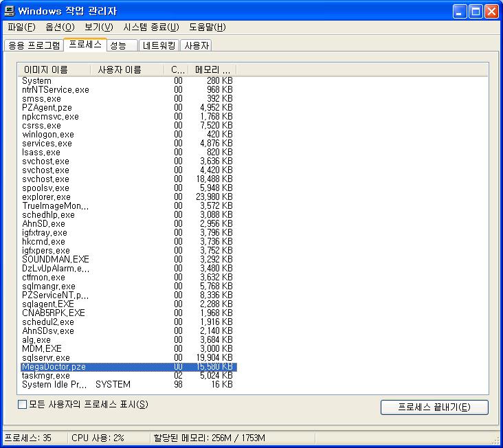Select the AhnSD.exe process
Screen dimensions: 503x448
point(128,223)
